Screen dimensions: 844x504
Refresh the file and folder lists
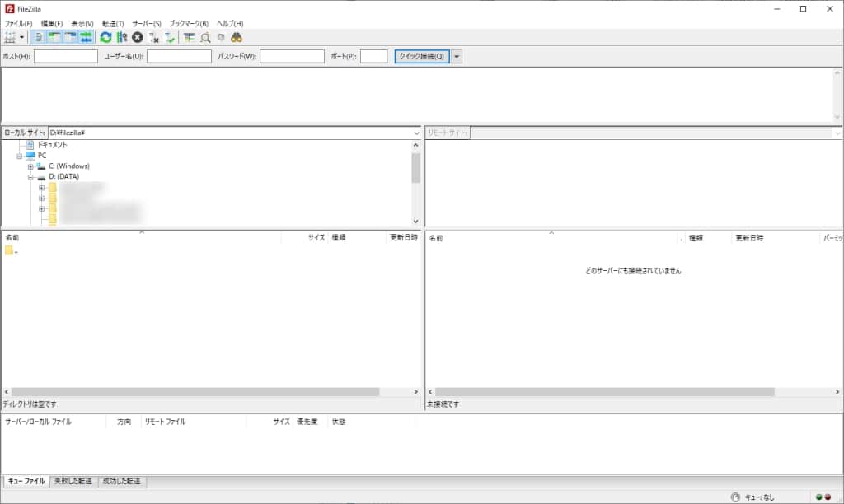[106, 37]
